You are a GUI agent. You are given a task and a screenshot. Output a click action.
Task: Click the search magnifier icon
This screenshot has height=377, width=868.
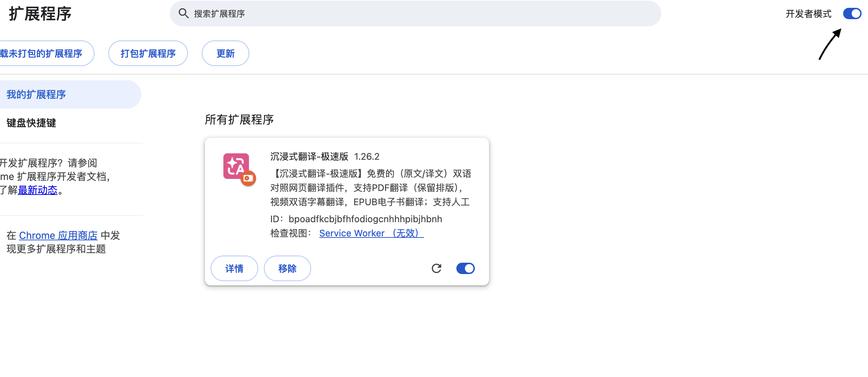[184, 13]
